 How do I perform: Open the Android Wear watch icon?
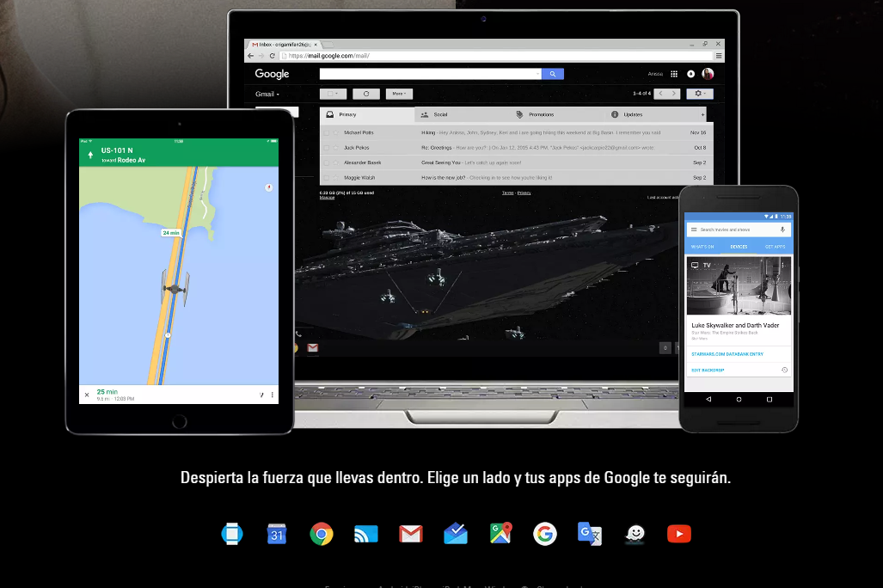tap(232, 533)
